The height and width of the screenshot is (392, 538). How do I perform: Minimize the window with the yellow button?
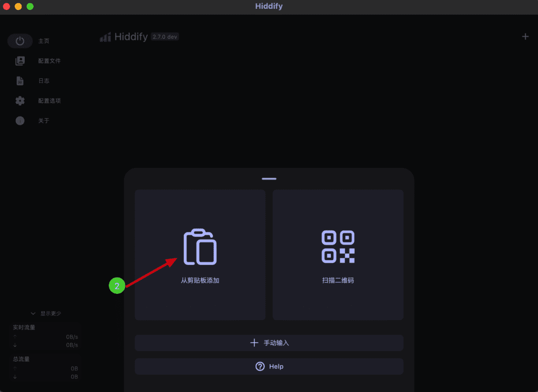point(18,6)
